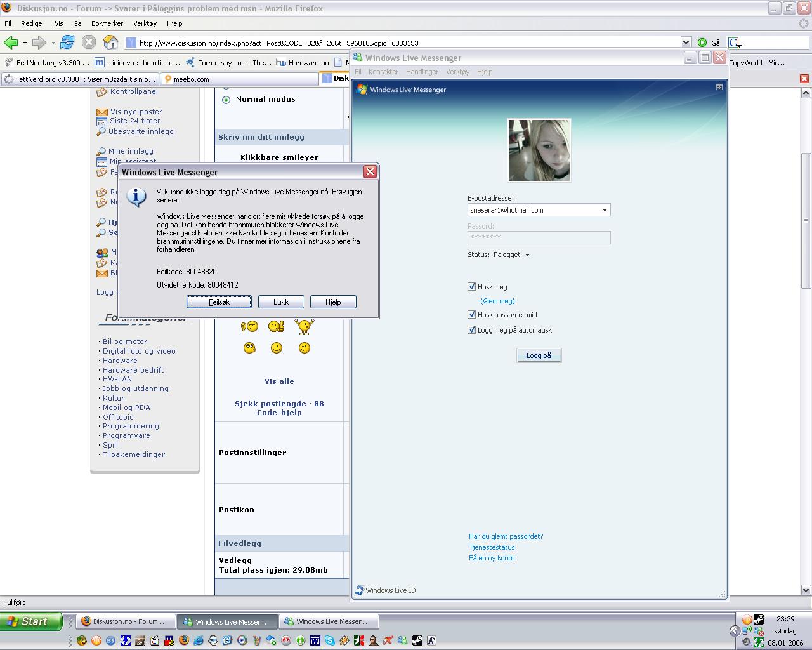Click the thumbs-up smiley
812x650 pixels.
coord(276,326)
